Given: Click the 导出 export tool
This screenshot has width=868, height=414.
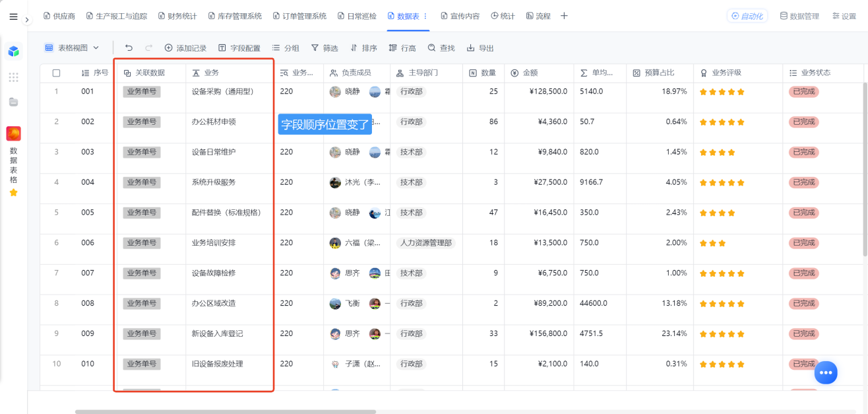Looking at the screenshot, I should [480, 48].
